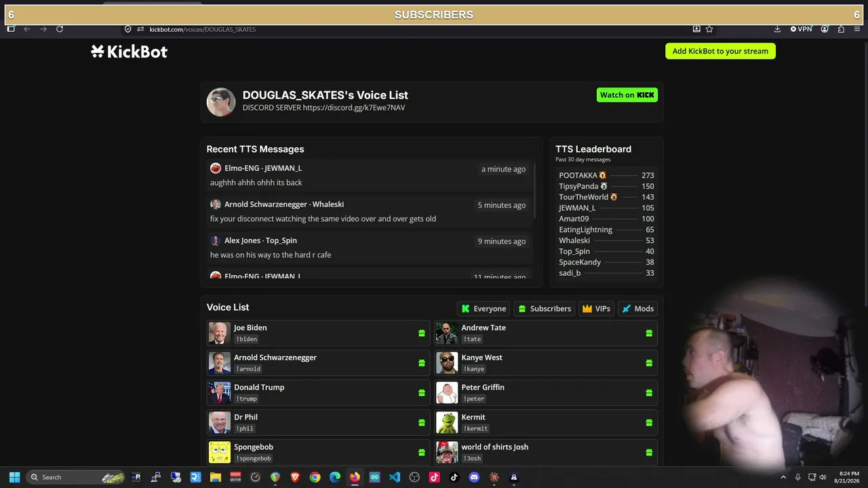Filter voice list by Everyone
Viewport: 868px width, 488px height.
click(484, 308)
